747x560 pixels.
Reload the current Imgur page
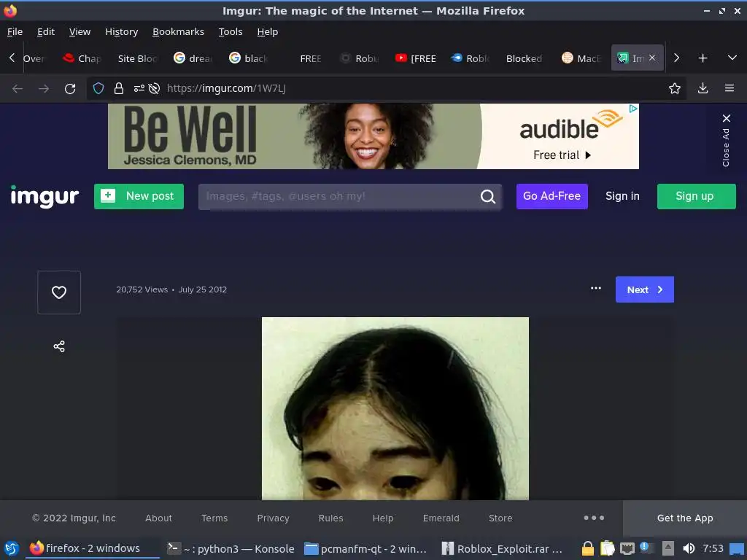point(70,88)
